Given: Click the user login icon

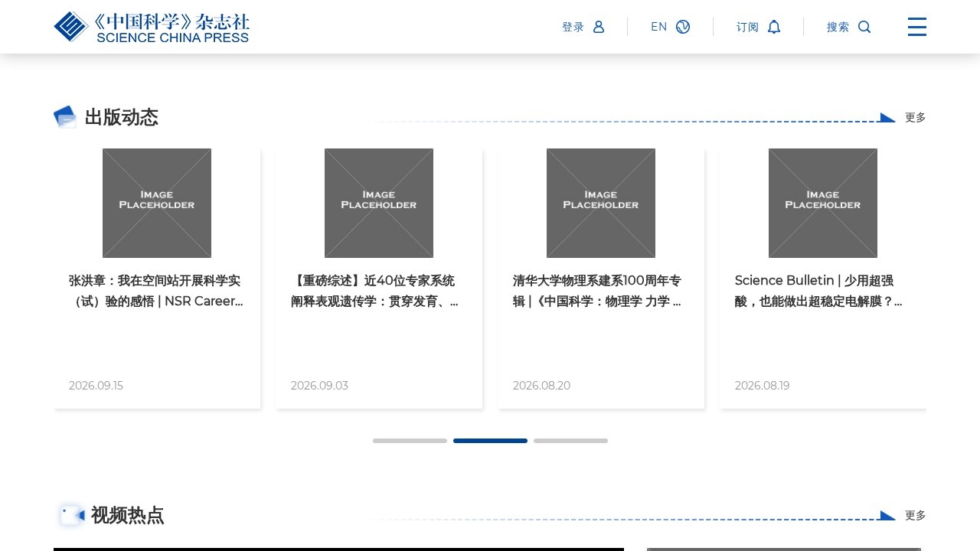Looking at the screenshot, I should pos(599,27).
